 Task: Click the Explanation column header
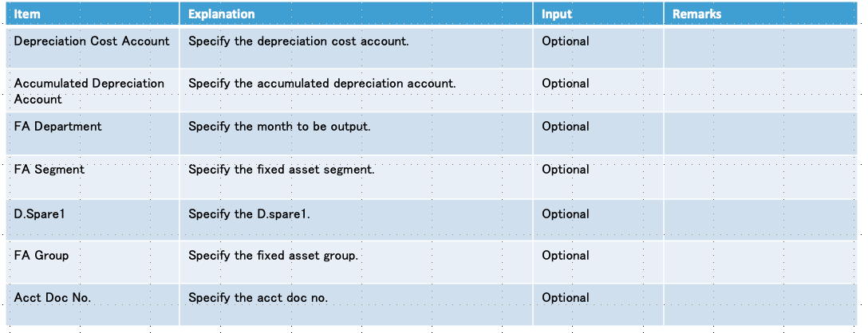tap(356, 14)
